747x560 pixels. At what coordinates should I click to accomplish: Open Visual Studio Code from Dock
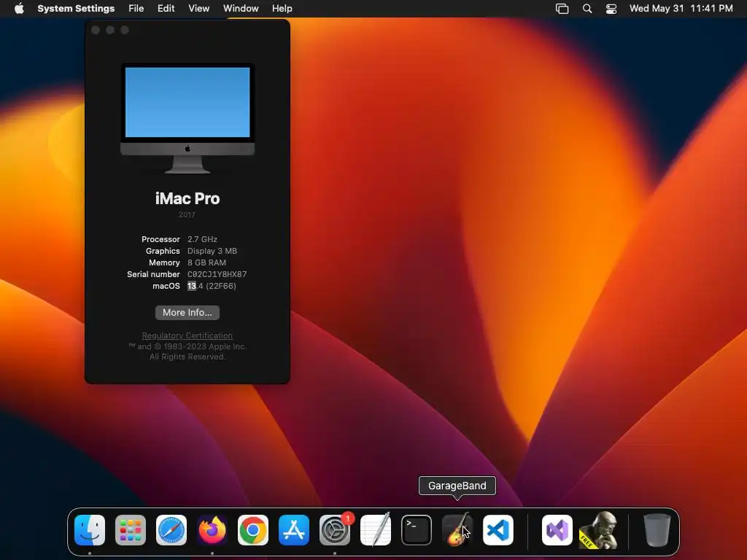click(x=498, y=530)
